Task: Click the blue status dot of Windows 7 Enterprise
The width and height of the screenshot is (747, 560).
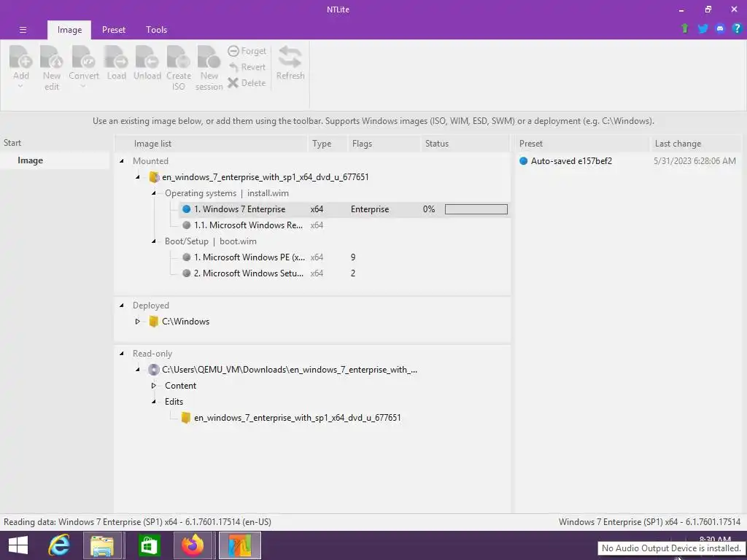Action: tap(186, 209)
